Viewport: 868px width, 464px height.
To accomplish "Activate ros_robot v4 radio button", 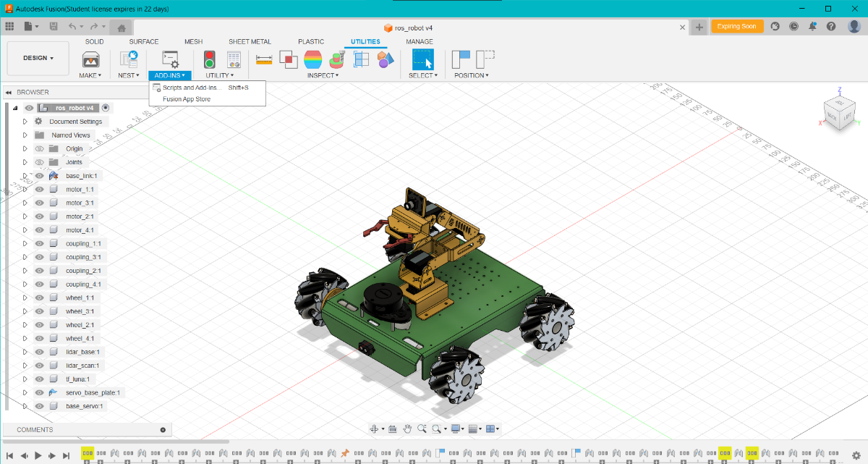I will point(106,107).
